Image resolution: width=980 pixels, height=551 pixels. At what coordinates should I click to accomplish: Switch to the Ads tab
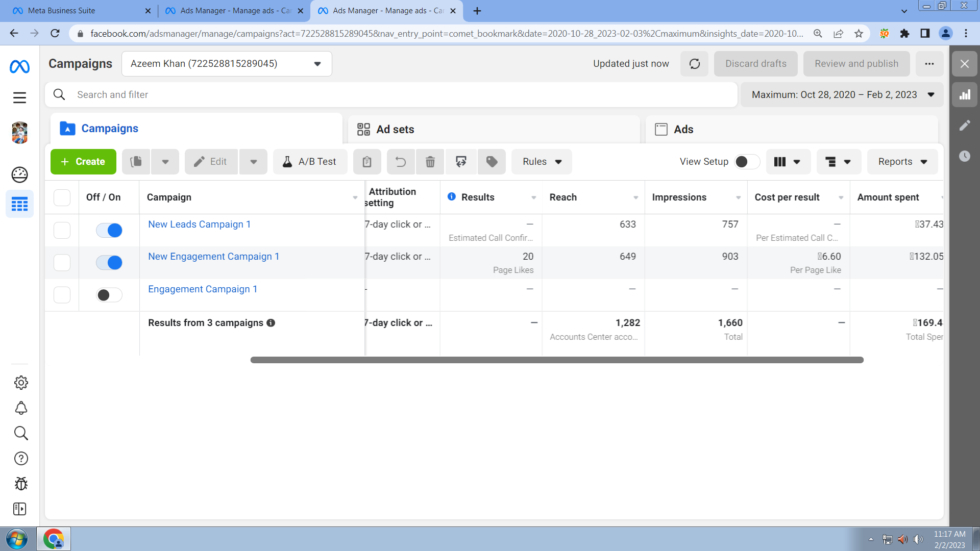683,130
